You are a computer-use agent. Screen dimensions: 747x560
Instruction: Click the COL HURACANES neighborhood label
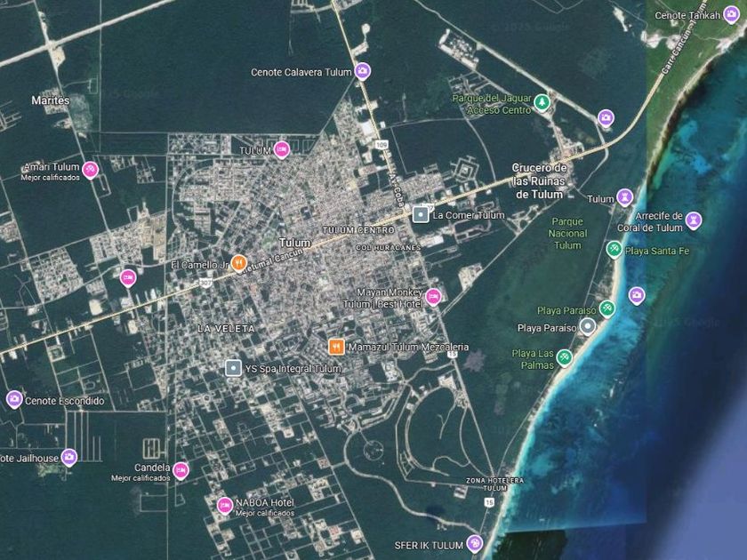click(x=389, y=248)
